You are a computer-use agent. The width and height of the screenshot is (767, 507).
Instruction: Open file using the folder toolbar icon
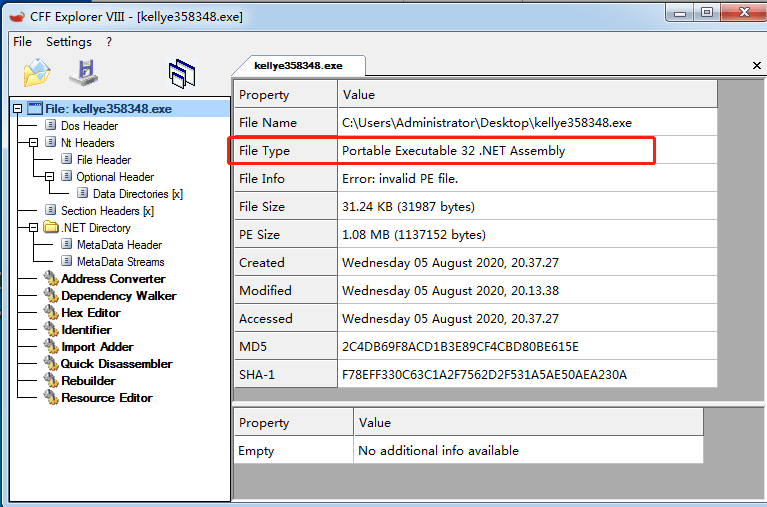(37, 73)
